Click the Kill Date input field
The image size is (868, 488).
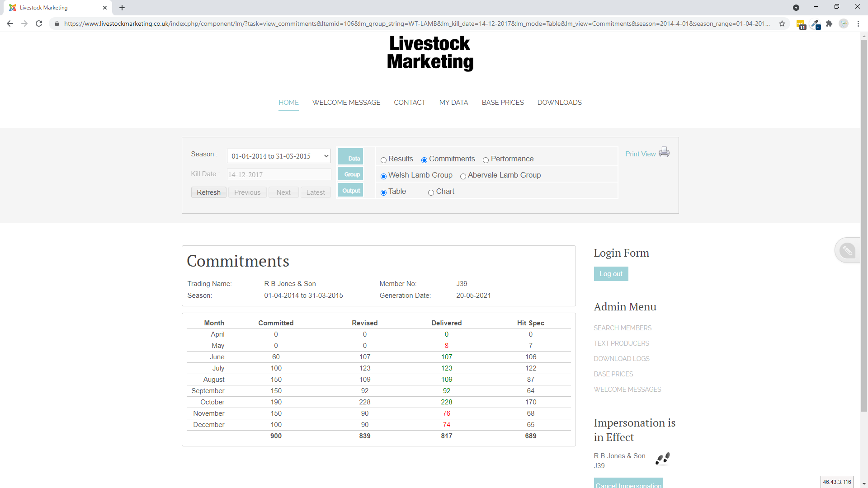coord(279,175)
